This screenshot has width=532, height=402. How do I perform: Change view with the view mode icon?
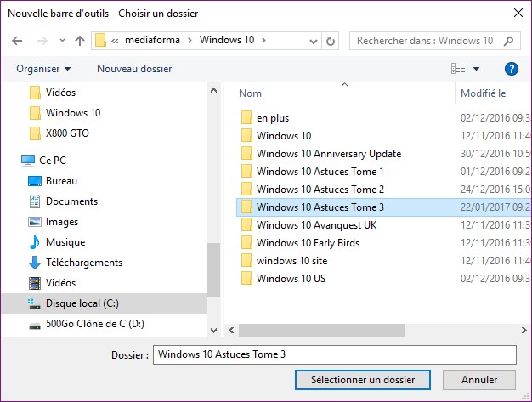tap(458, 69)
